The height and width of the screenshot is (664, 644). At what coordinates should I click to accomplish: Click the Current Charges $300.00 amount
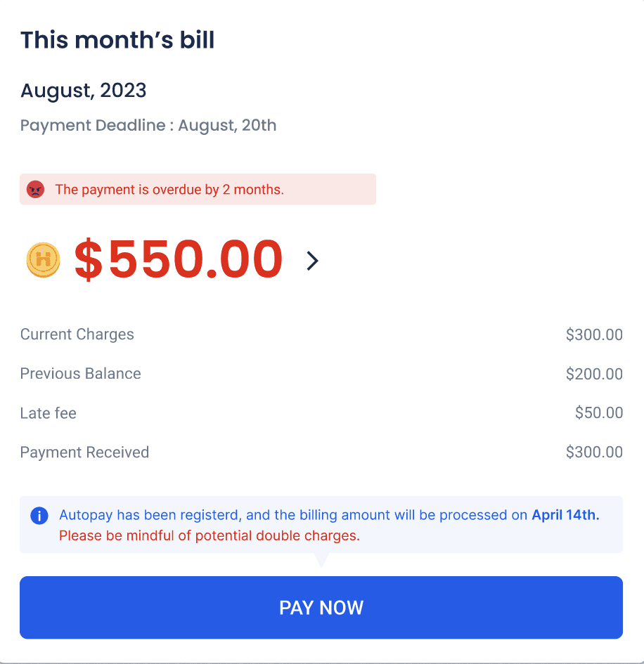pos(594,334)
